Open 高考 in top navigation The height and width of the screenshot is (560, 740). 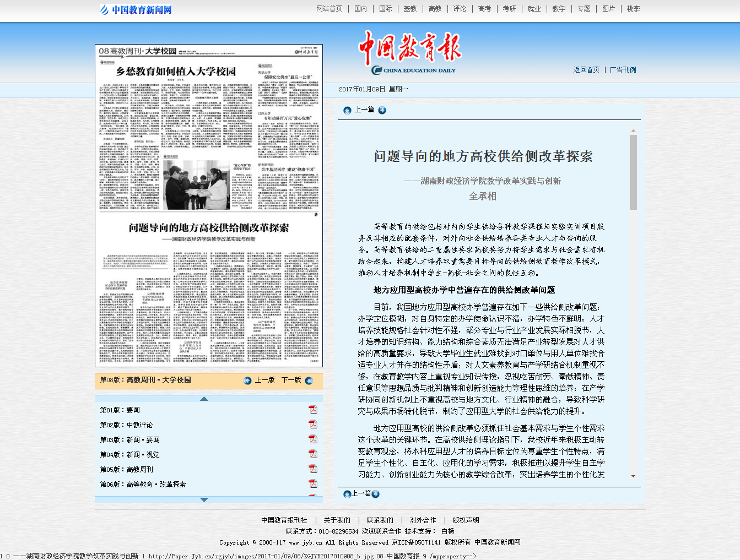[484, 9]
